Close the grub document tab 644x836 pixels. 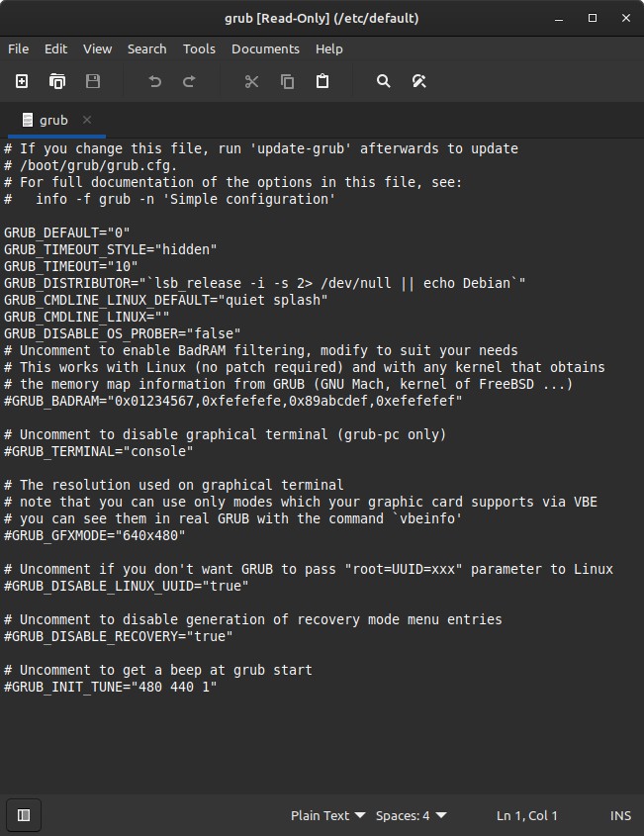click(x=87, y=120)
